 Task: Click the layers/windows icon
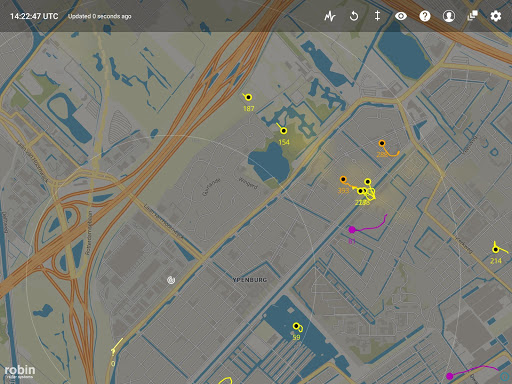(472, 15)
